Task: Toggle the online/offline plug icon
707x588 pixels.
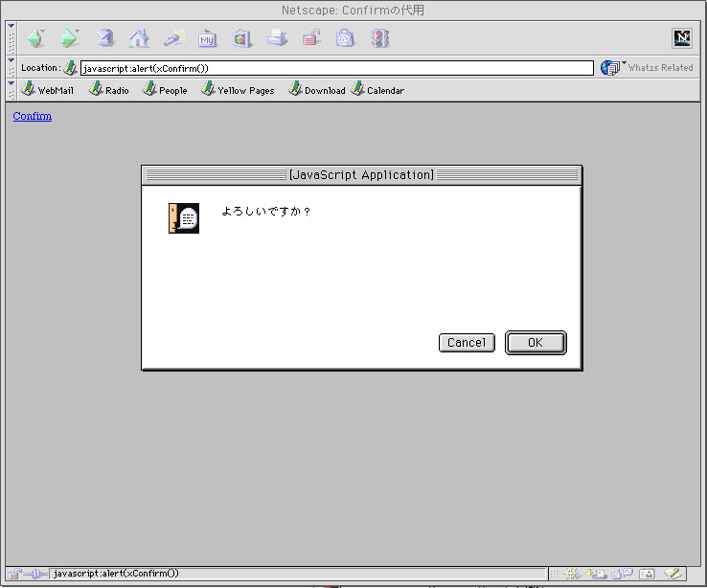Action: point(35,574)
